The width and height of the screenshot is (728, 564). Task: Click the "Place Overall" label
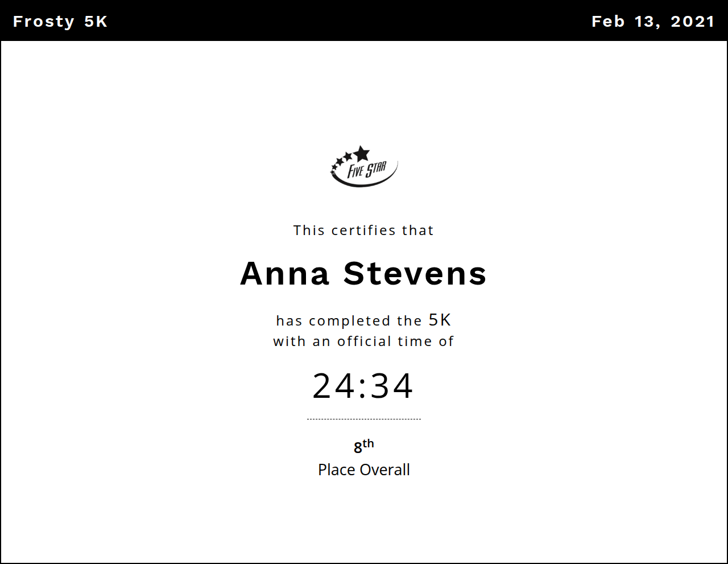point(363,470)
